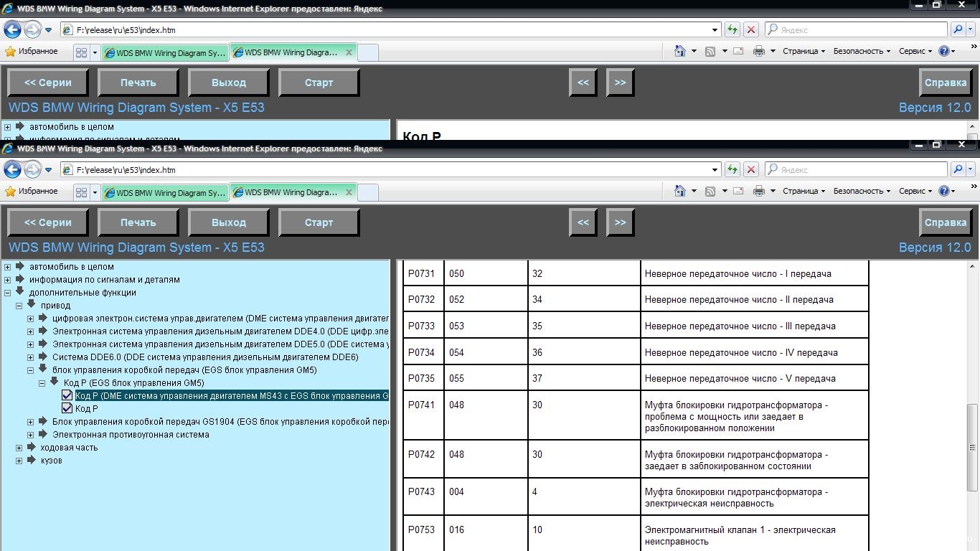Expand the кузов tree node with the plus box
The image size is (980, 551).
(19, 461)
